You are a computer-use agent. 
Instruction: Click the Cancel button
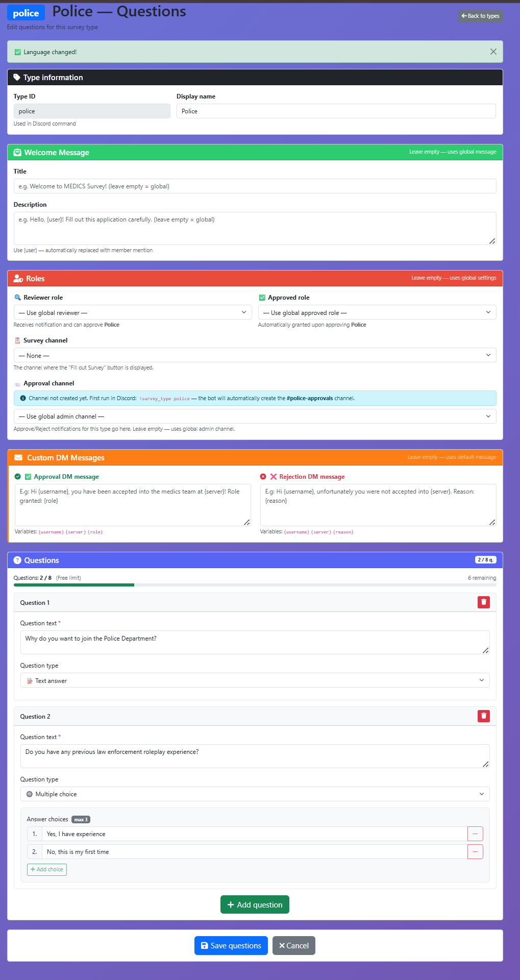tap(294, 946)
